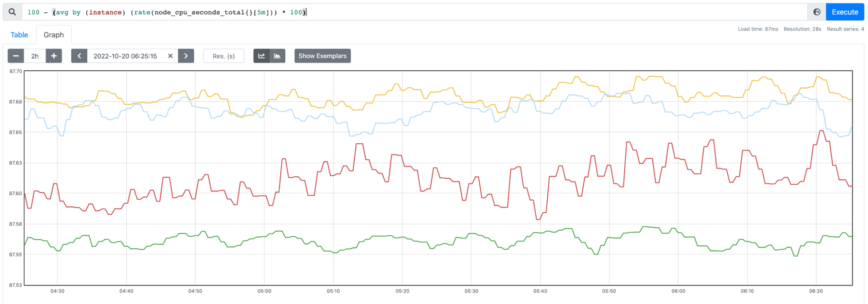Click the 05:50 x-axis label
This screenshot has width=868, height=304.
point(609,291)
